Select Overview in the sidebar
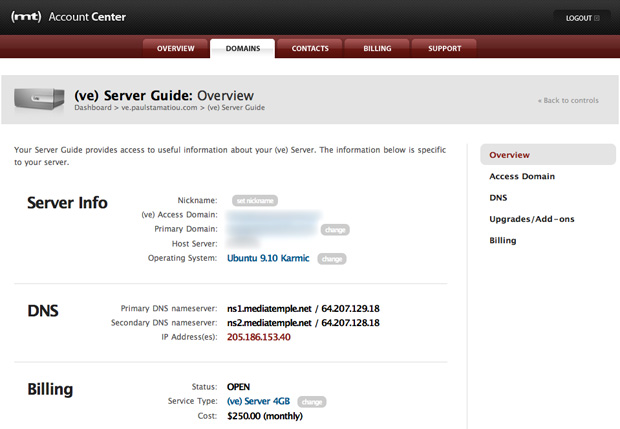Viewport: 620px width, 429px height. (x=548, y=155)
